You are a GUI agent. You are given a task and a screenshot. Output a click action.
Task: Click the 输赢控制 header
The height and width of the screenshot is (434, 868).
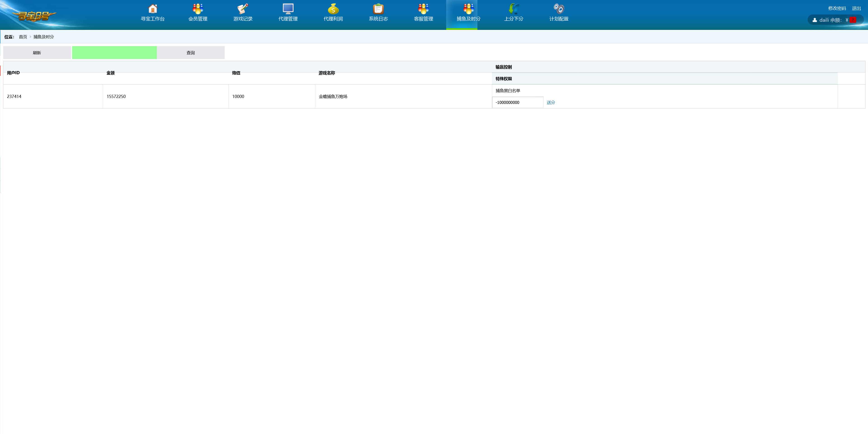(x=503, y=67)
